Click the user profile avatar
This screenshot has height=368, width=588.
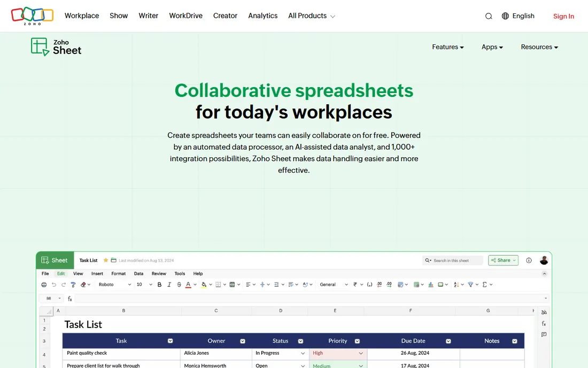544,260
